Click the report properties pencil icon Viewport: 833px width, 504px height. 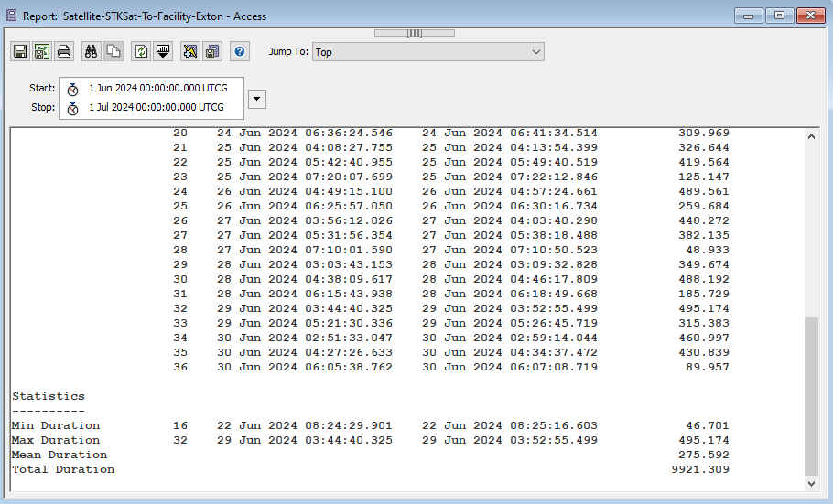tap(190, 51)
